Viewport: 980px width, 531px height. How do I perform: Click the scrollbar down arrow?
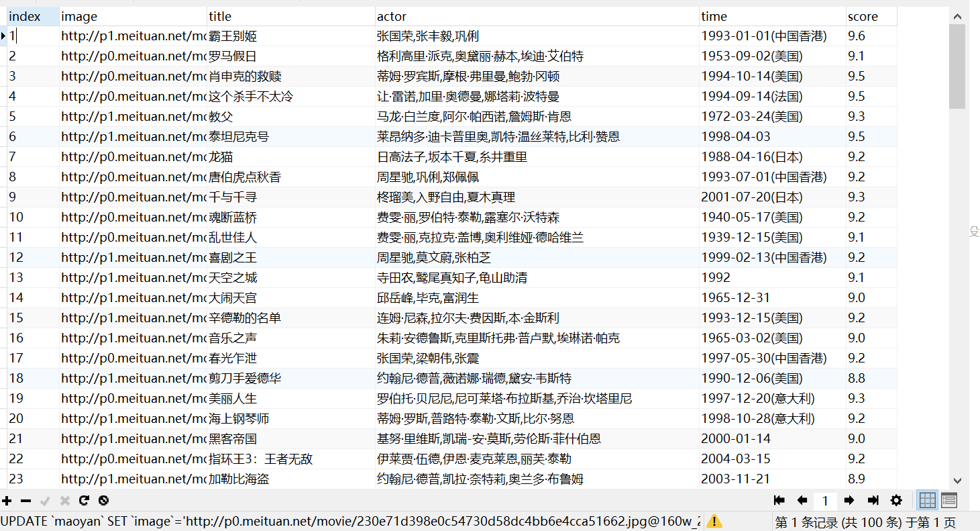[957, 481]
